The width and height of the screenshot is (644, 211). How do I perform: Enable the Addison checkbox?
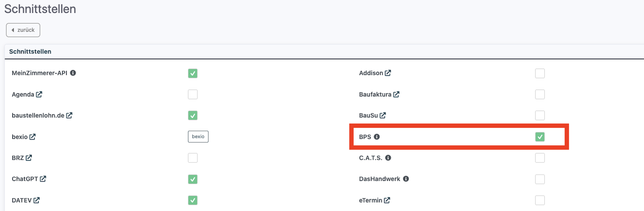coord(540,73)
